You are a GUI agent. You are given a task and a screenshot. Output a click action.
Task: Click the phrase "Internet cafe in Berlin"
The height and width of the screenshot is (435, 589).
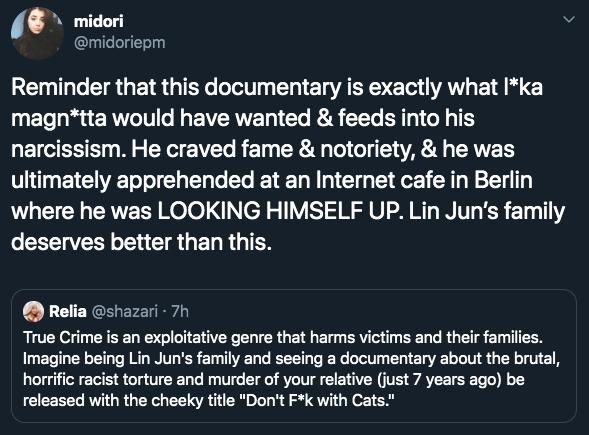424,180
